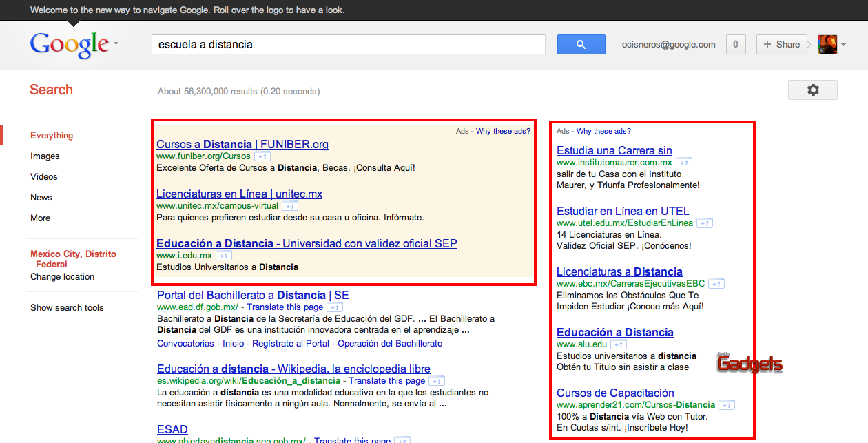The image size is (868, 443).
Task: Click the Google logo
Action: coord(70,45)
